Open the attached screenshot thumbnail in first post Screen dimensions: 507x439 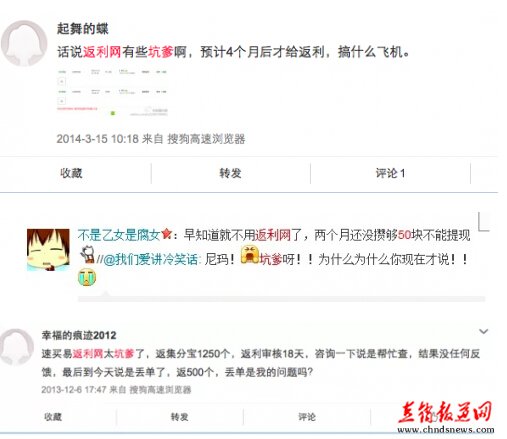112,92
